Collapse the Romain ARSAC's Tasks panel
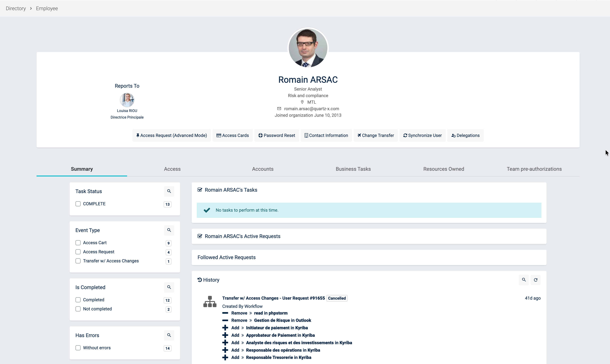 (x=231, y=190)
